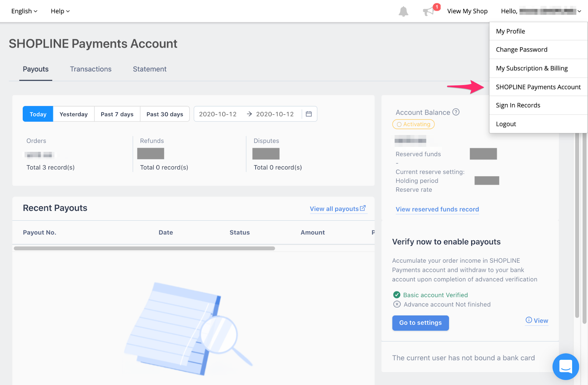This screenshot has width=588, height=385.
Task: Select SHOPLINE Payments Account menu entry
Action: 538,87
